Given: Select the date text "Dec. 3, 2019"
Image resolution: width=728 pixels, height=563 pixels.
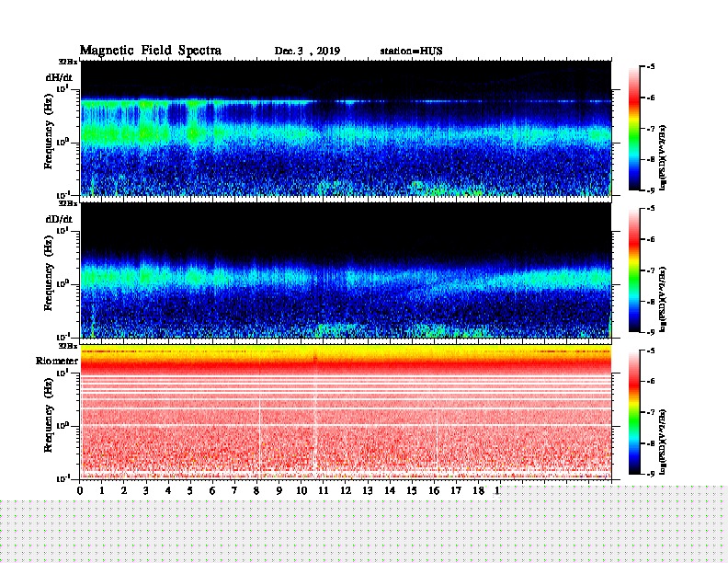Looking at the screenshot, I should pyautogui.click(x=307, y=52).
